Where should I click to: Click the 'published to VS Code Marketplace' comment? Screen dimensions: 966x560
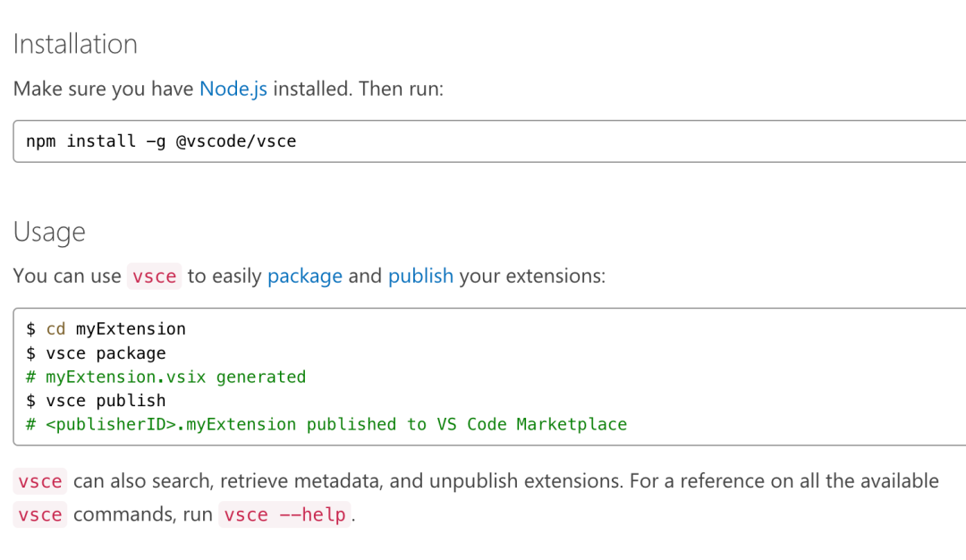(326, 424)
